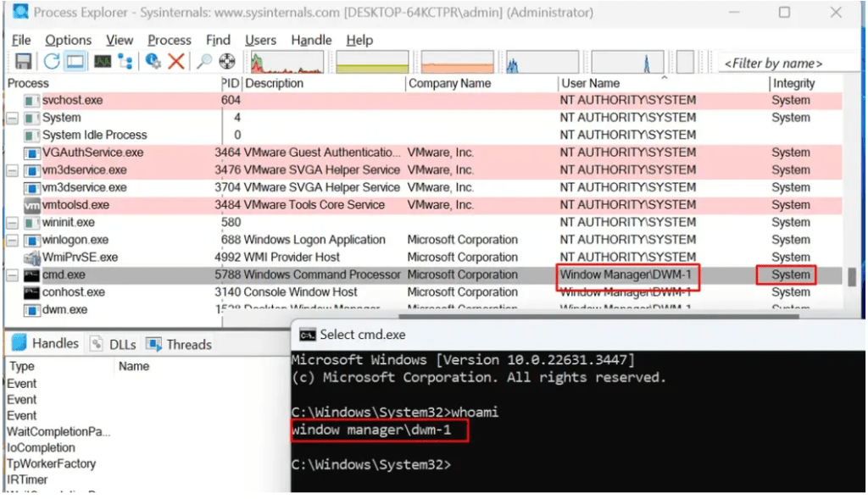Click the Show Process Tree toolbar icon
868x499 pixels.
[x=125, y=61]
